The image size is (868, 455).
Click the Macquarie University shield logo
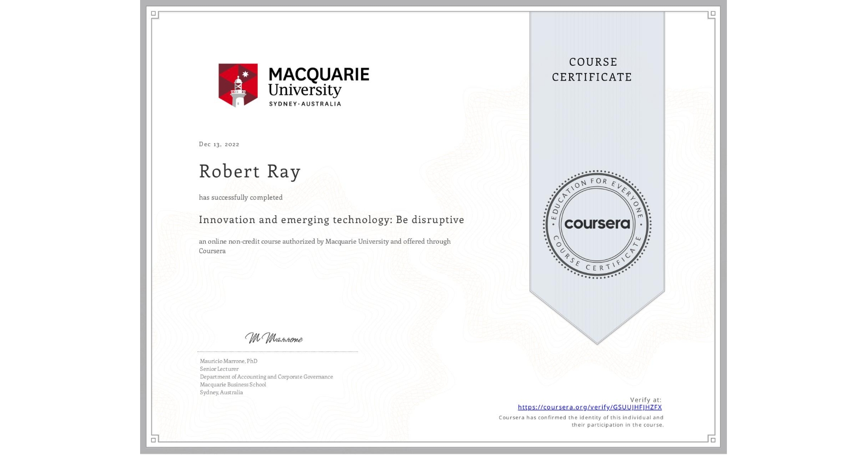point(238,85)
